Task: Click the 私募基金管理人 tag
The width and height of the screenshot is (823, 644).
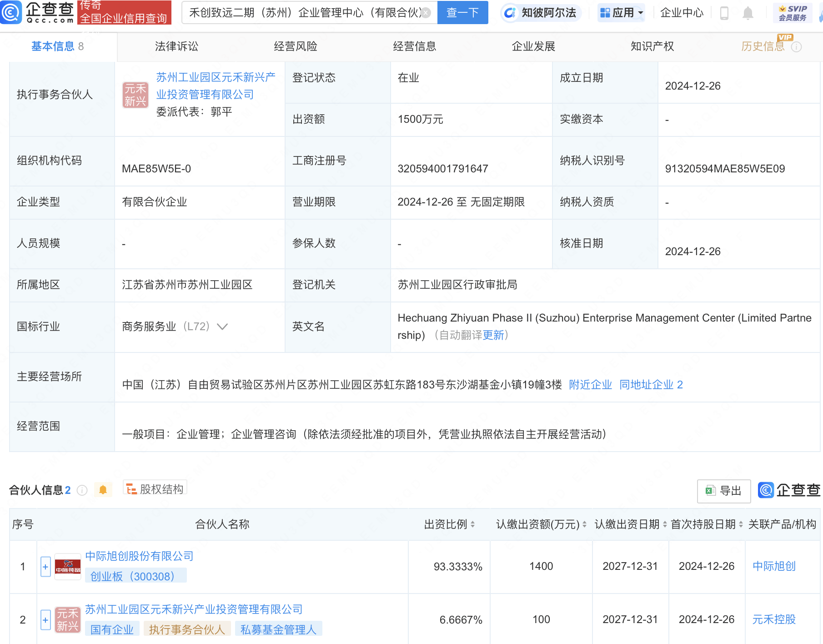Action: (278, 629)
